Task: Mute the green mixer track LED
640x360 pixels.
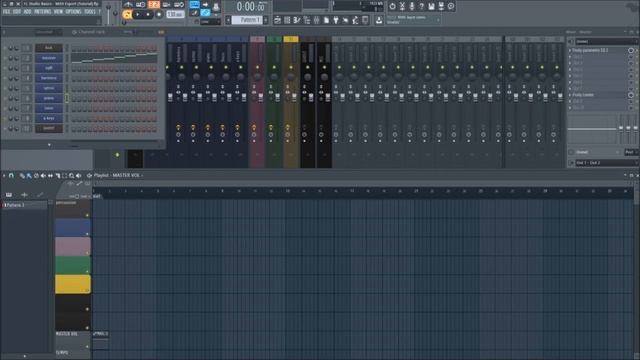Action: (274, 67)
